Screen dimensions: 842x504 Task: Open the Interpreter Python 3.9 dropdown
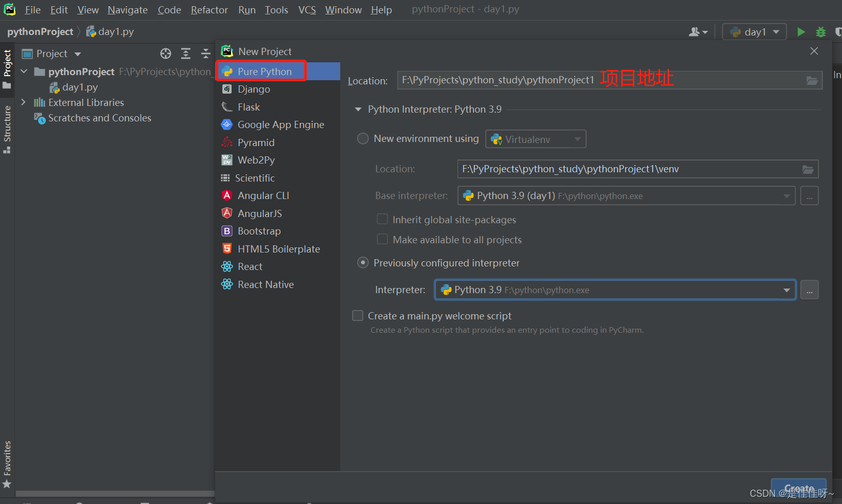tap(615, 290)
